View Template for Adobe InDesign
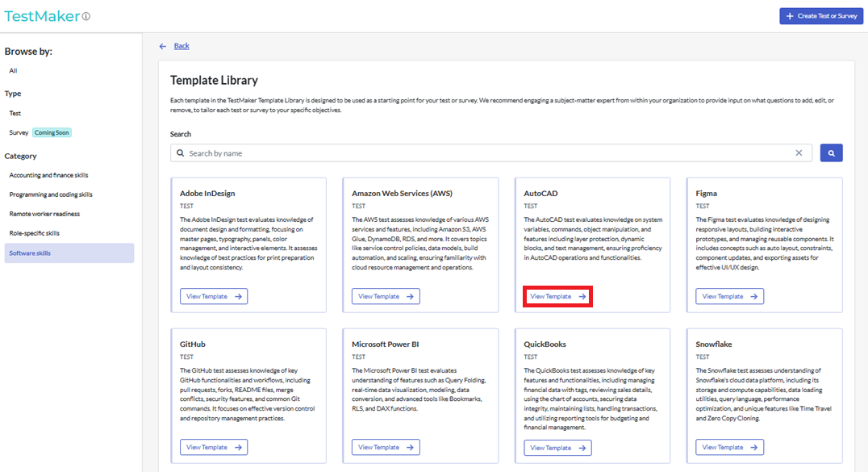 [214, 296]
